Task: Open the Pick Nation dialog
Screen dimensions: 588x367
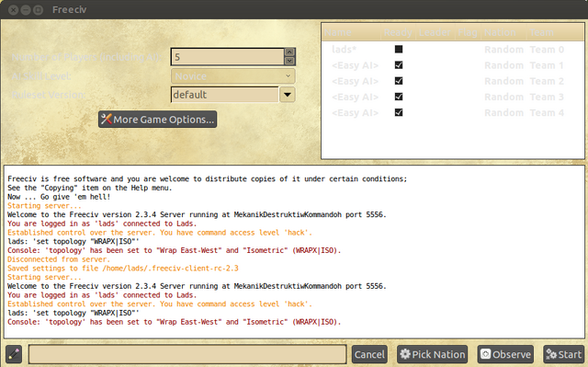Action: pyautogui.click(x=433, y=354)
